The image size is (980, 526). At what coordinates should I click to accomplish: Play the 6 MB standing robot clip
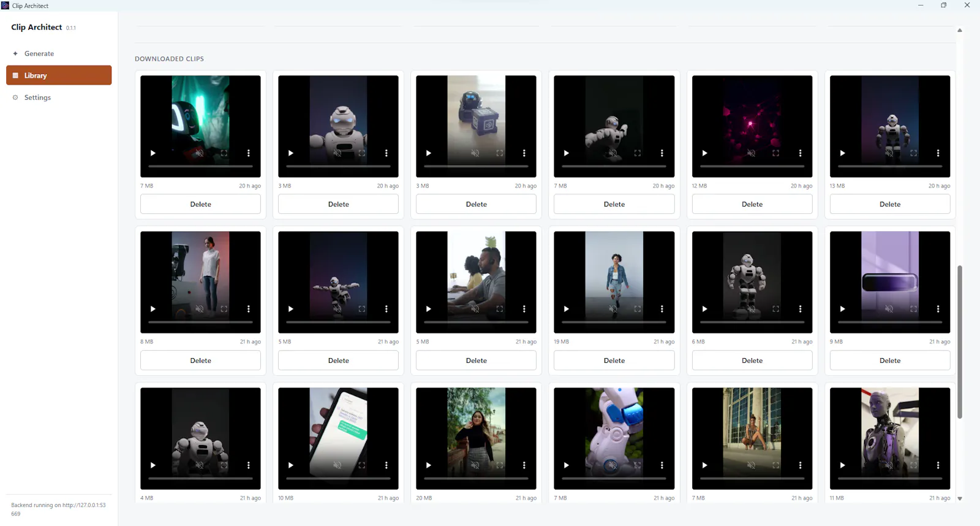pyautogui.click(x=704, y=309)
